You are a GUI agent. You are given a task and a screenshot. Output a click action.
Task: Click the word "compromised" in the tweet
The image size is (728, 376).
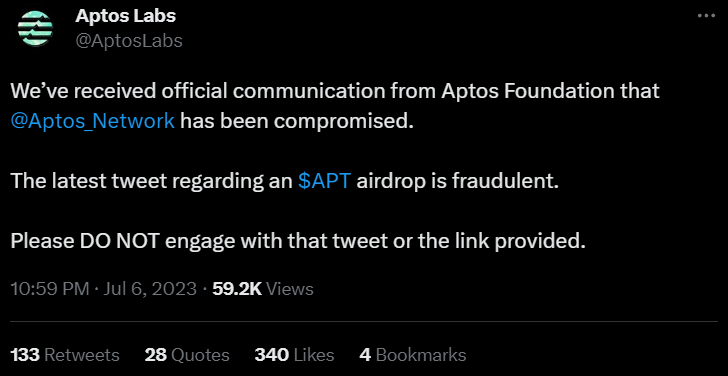pyautogui.click(x=343, y=122)
